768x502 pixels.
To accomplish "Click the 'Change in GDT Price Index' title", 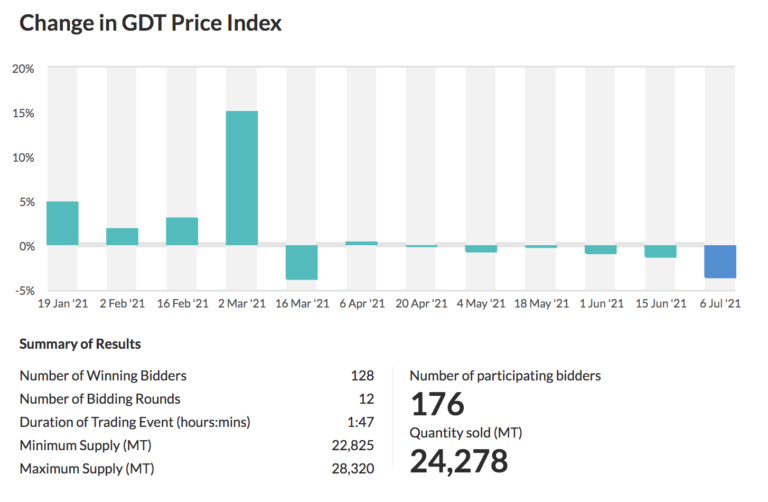I will pos(150,23).
